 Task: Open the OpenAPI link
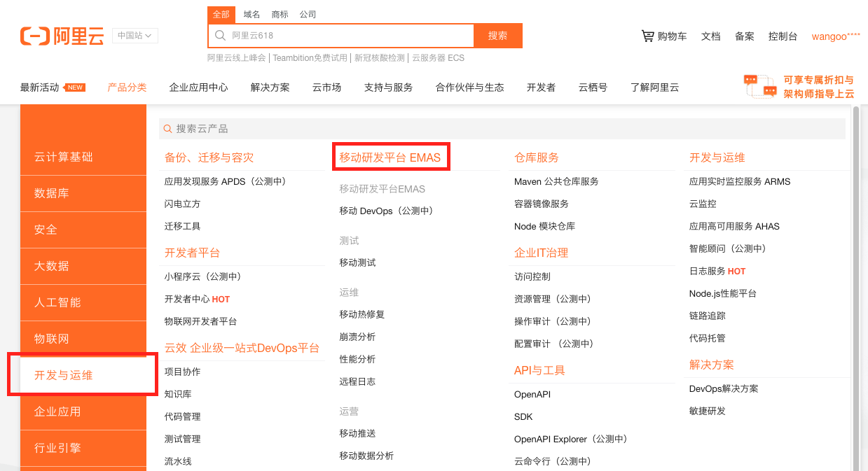coord(532,394)
